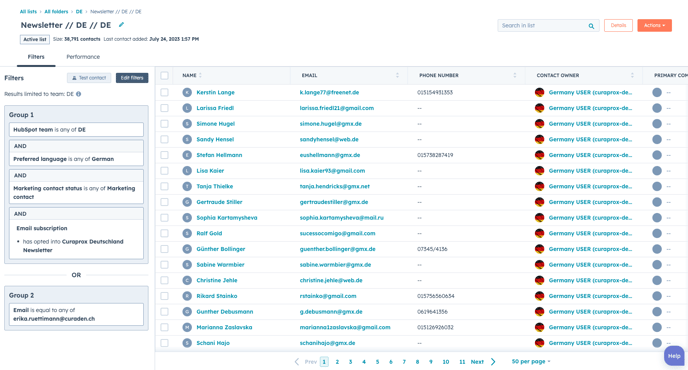This screenshot has width=688, height=370.
Task: Click the Active list badge
Action: click(x=35, y=40)
